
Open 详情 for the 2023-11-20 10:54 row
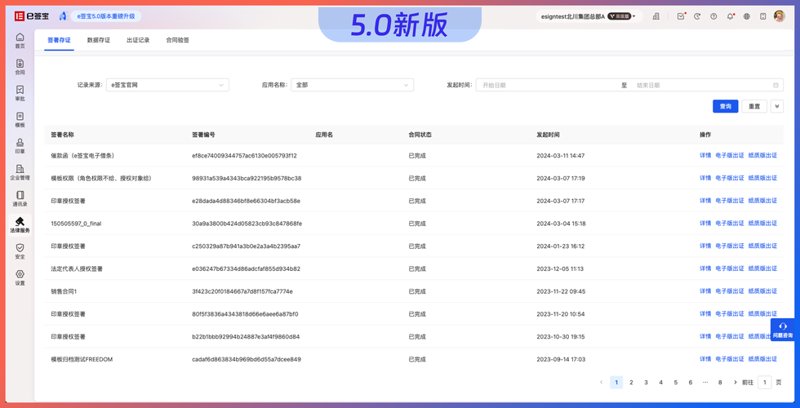click(x=705, y=314)
